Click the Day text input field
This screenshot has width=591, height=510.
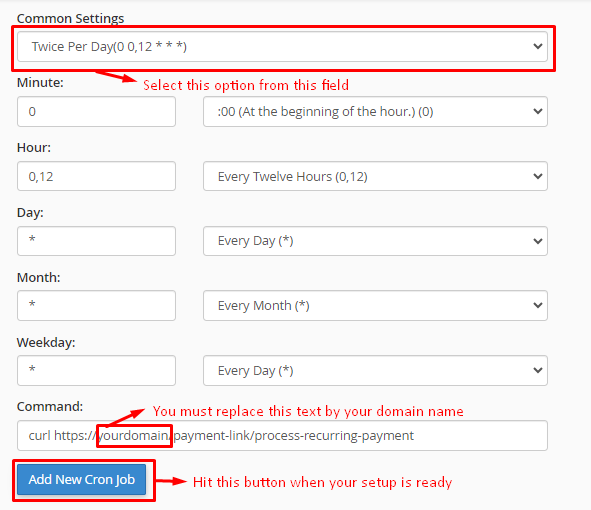pyautogui.click(x=96, y=241)
